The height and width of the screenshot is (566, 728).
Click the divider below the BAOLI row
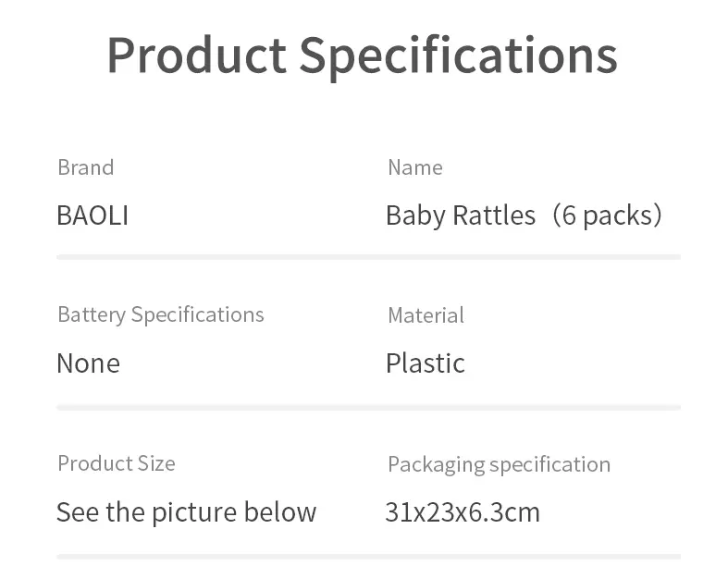point(369,257)
